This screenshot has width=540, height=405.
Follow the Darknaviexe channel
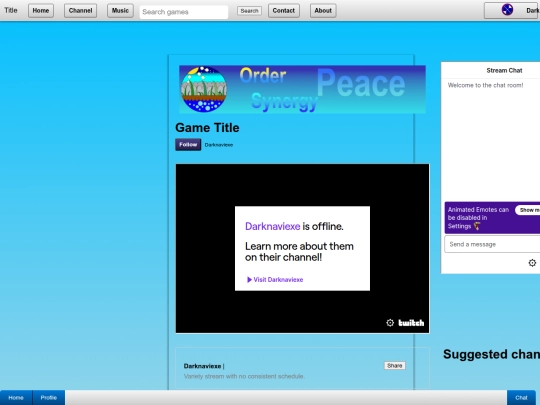click(188, 145)
